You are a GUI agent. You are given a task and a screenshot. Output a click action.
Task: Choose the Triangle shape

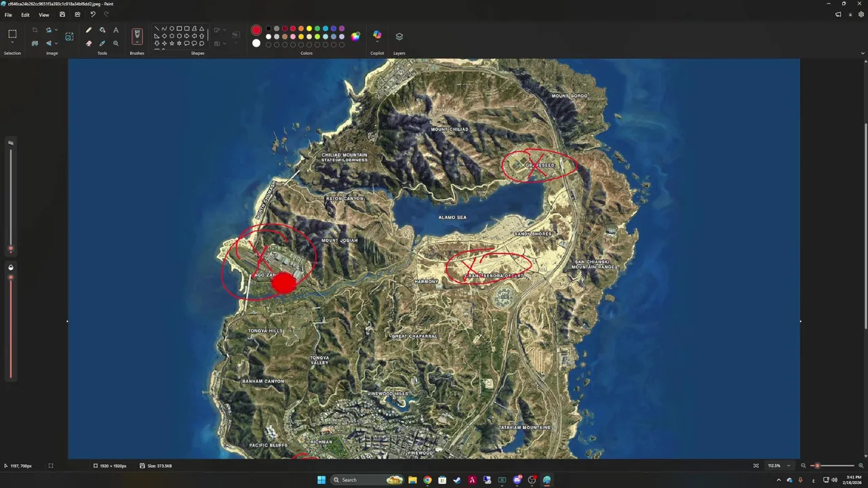(x=201, y=28)
